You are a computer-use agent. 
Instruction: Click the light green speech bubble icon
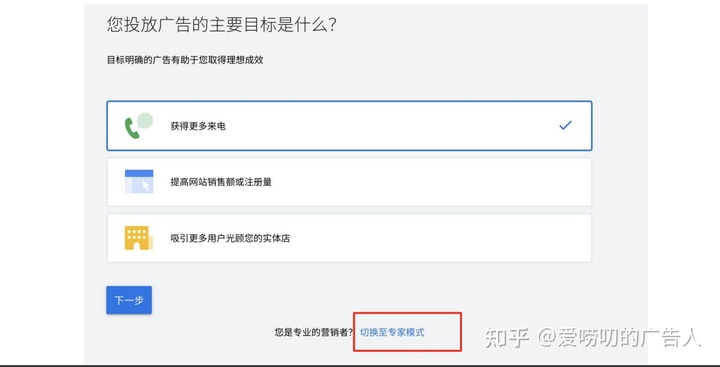[145, 120]
